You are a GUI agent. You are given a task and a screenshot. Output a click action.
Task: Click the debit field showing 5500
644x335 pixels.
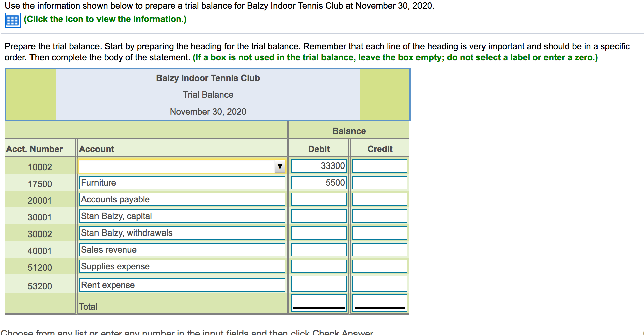tap(318, 182)
